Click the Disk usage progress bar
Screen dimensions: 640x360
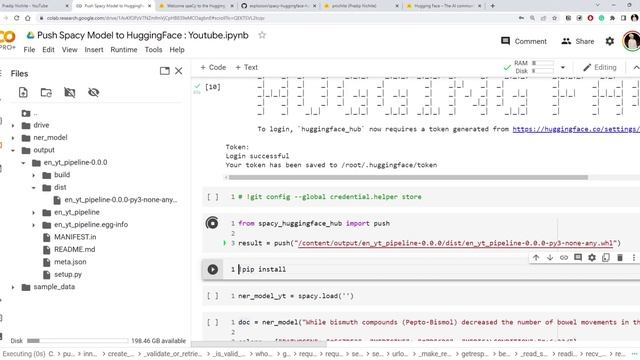click(78, 340)
